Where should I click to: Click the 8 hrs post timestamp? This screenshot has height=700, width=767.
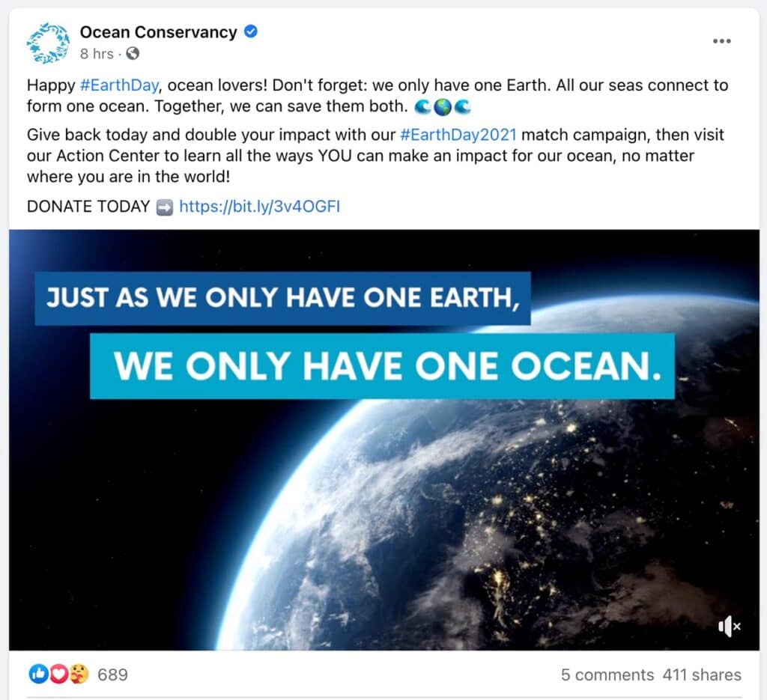[x=97, y=53]
